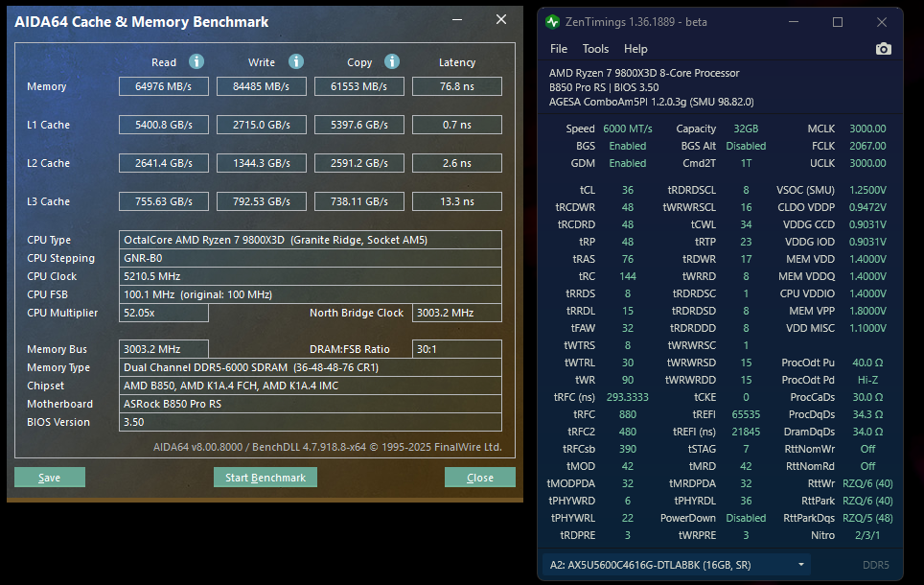Click L3 Cache Write value 792.53 GB/s
The height and width of the screenshot is (585, 924).
262,201
